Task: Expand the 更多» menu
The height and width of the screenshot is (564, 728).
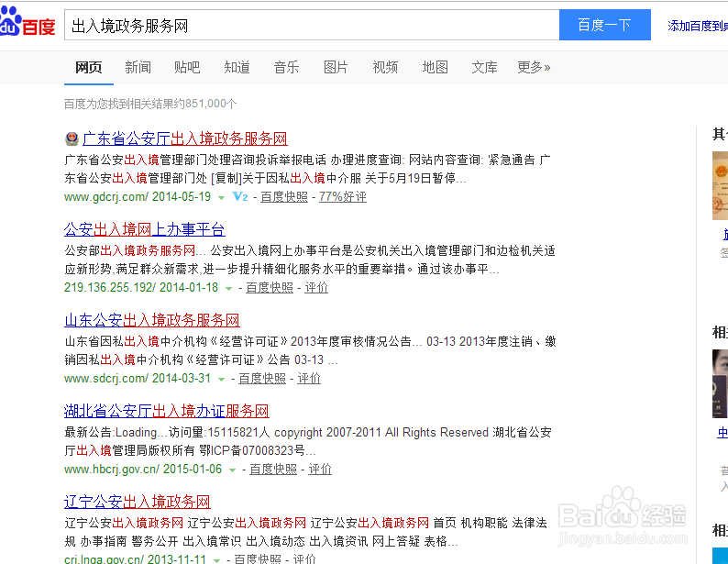Action: [x=534, y=67]
